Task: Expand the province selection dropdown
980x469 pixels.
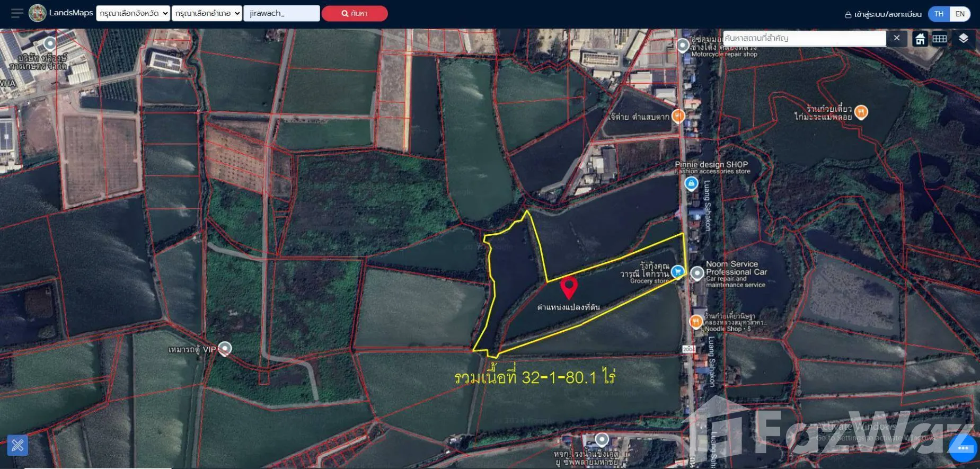Action: pyautogui.click(x=133, y=13)
